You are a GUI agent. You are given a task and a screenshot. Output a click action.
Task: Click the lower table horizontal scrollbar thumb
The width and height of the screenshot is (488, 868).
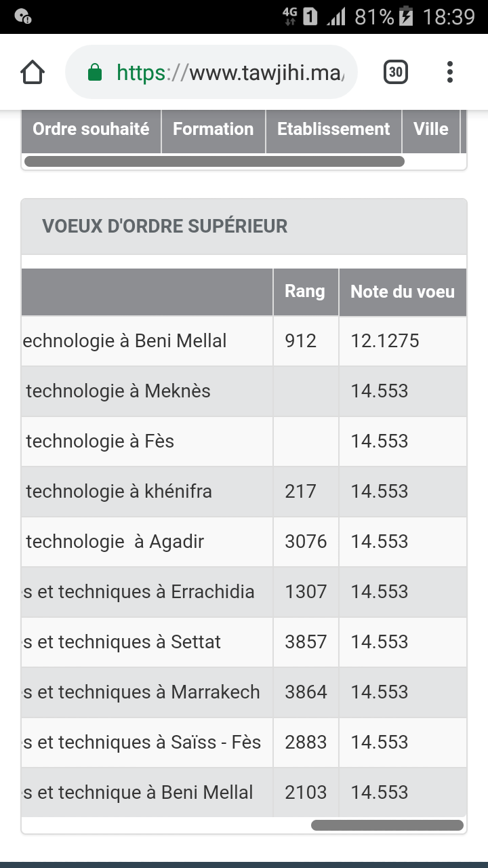tap(387, 825)
